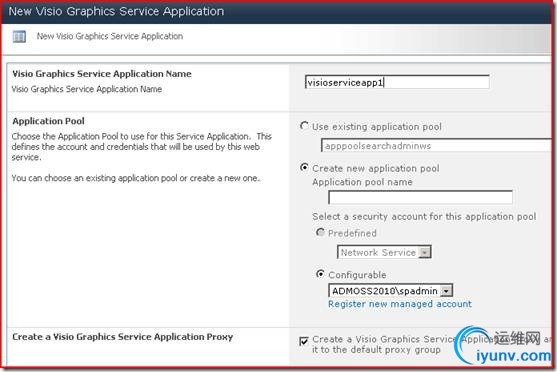Viewport: 557px width, 372px height.
Task: Click Register new managed account link
Action: click(x=400, y=304)
